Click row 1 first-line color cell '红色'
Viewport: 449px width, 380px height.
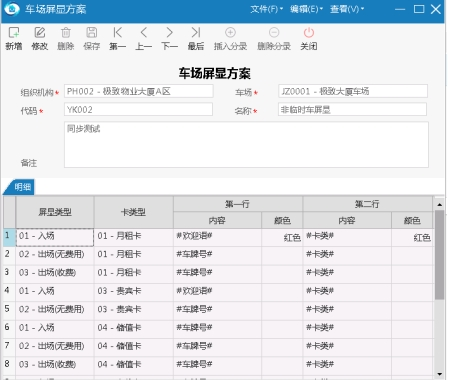point(282,237)
